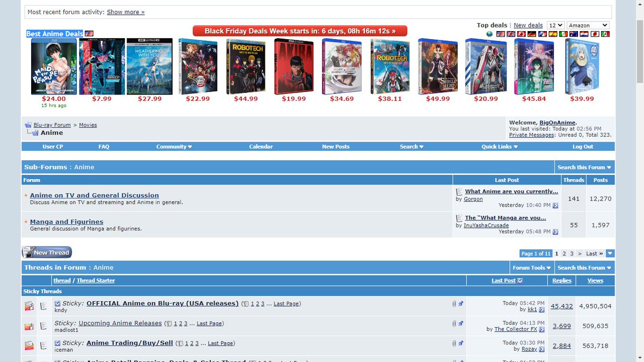Open the deals count dropdown showing 12
Viewport: 644px width, 362px height.
tap(555, 25)
